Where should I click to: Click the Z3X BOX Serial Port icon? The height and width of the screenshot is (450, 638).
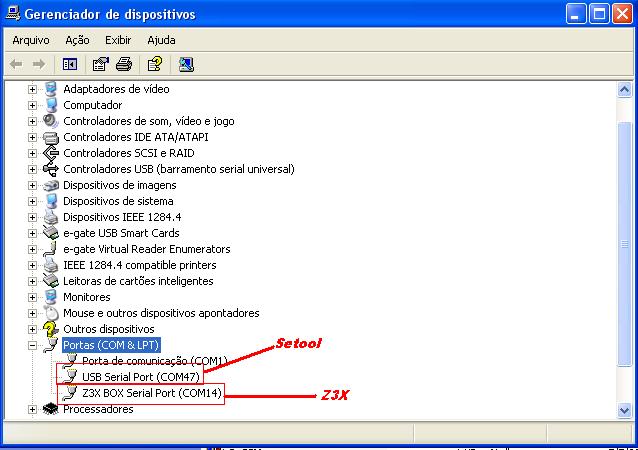[71, 393]
